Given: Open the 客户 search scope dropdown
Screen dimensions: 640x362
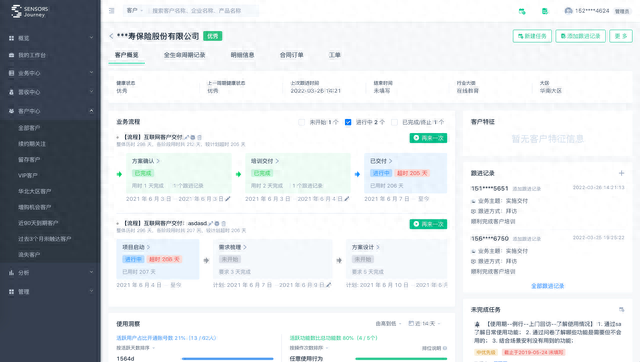Looking at the screenshot, I should (x=135, y=11).
